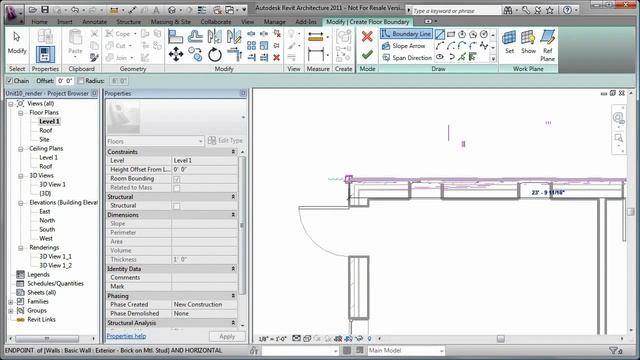Select the Move tool in Modify panel
640x360 pixels.
tap(176, 54)
